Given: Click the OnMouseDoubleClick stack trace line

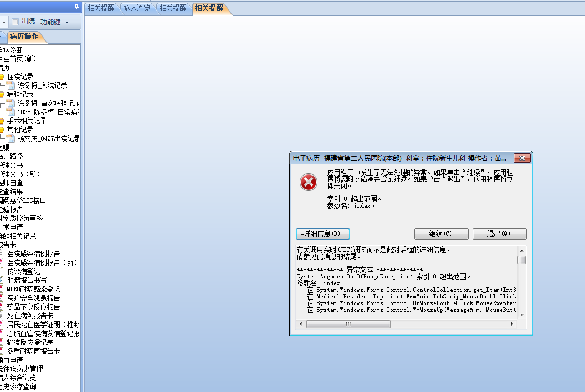Looking at the screenshot, I should click(412, 303).
